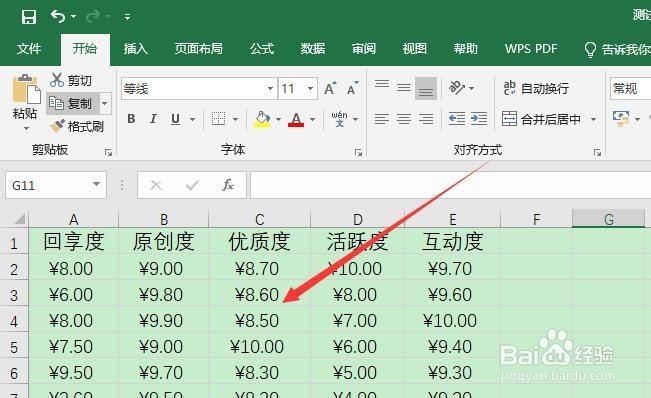Click the wén phonetic guide icon
Screen dimensions: 651x398
(339, 119)
